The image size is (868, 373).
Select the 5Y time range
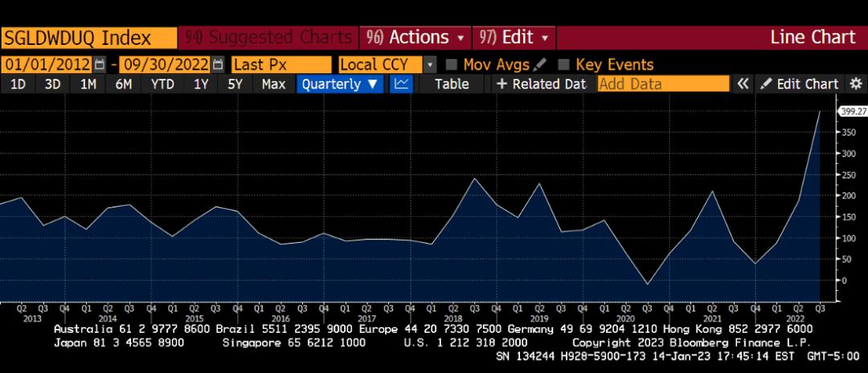tap(235, 84)
